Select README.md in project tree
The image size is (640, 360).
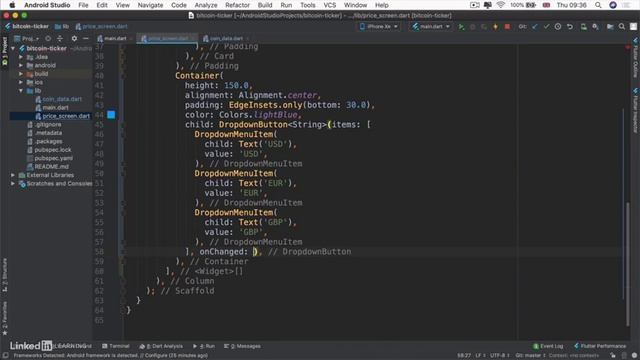click(x=51, y=167)
